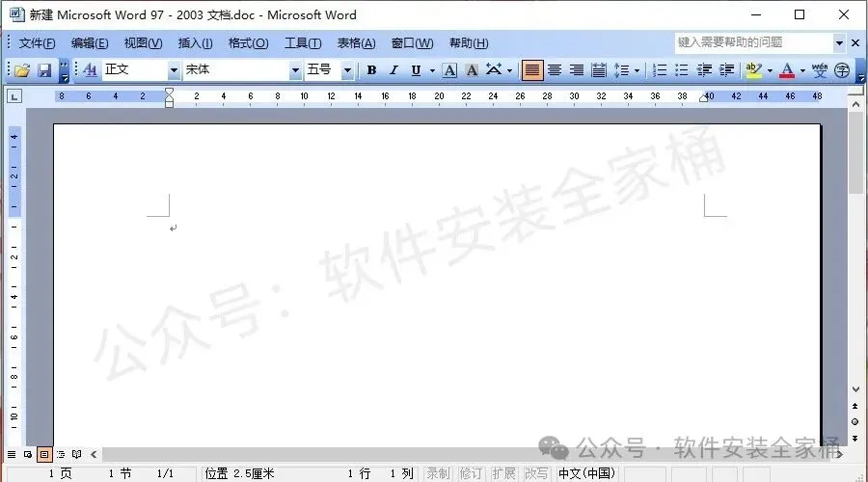Open the font dropdown showing 宋体
Screen dimensions: 868x482
click(295, 70)
